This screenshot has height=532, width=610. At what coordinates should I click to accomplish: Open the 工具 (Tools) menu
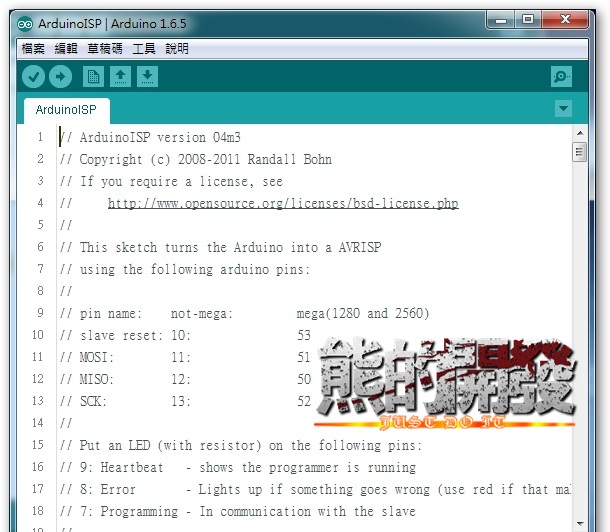[144, 49]
